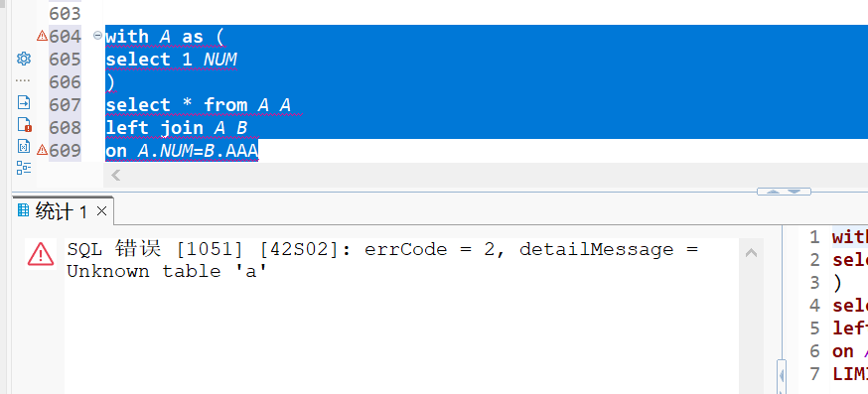This screenshot has width=868, height=394.
Task: Click the dotted separator handle in sidebar
Action: point(23,80)
